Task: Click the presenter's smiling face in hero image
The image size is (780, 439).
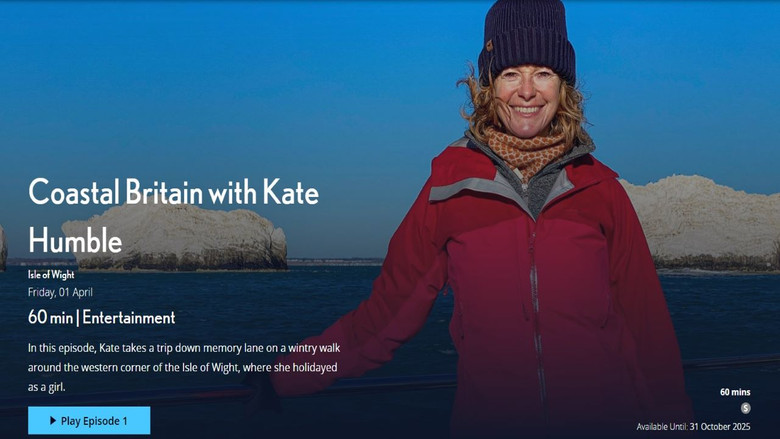Action: pyautogui.click(x=527, y=102)
